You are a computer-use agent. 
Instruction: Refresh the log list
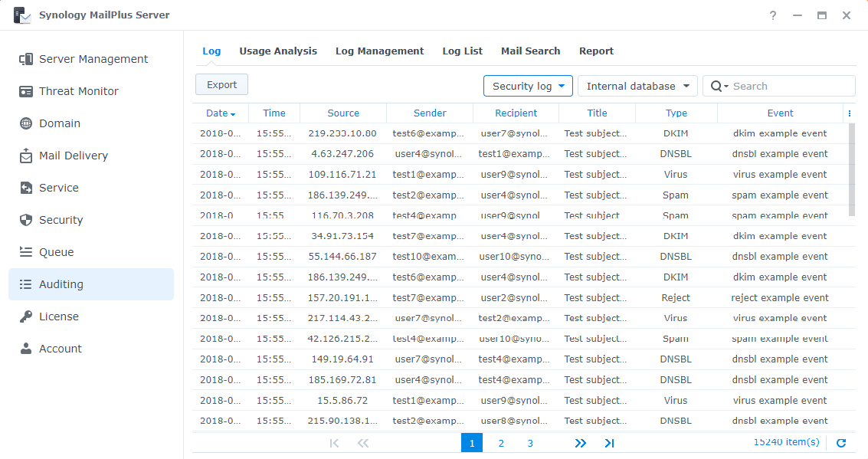click(841, 442)
